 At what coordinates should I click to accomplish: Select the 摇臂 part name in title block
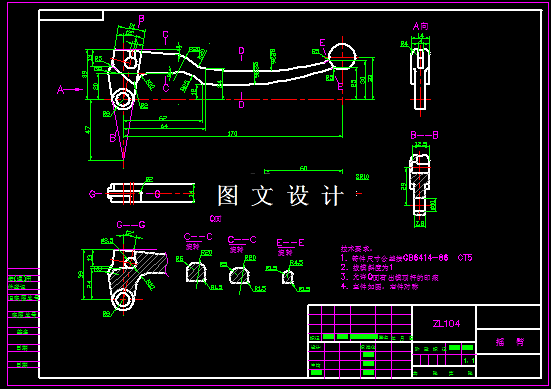[510, 342]
